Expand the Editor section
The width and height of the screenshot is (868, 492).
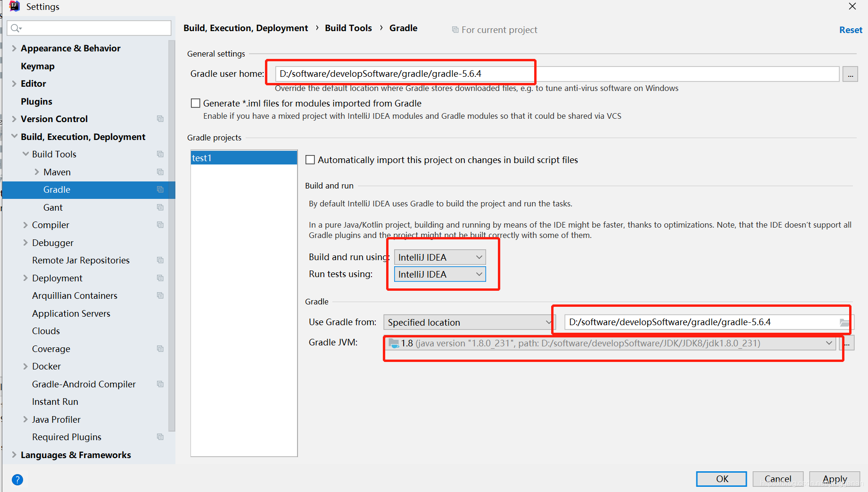pyautogui.click(x=14, y=83)
